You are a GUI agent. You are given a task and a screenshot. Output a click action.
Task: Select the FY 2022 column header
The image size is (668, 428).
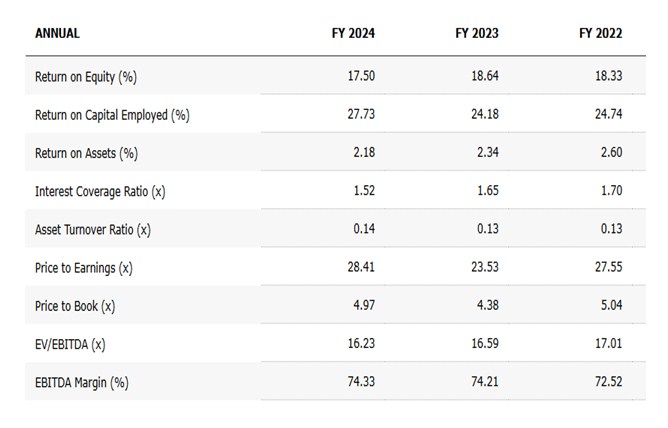pos(600,33)
